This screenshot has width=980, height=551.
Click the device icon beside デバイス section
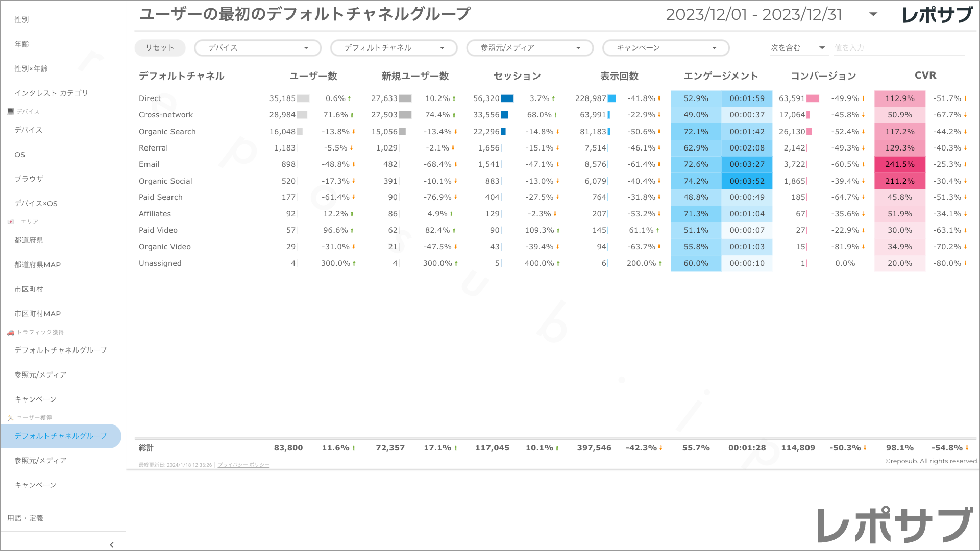11,111
